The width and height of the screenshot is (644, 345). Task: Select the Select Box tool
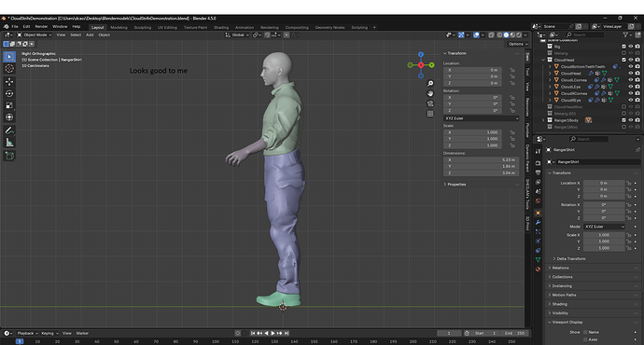pyautogui.click(x=9, y=57)
